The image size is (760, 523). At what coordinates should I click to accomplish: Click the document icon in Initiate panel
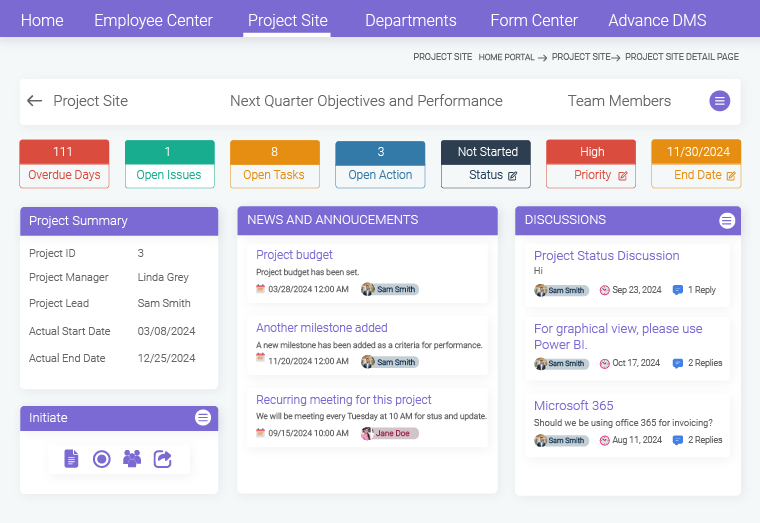(71, 459)
